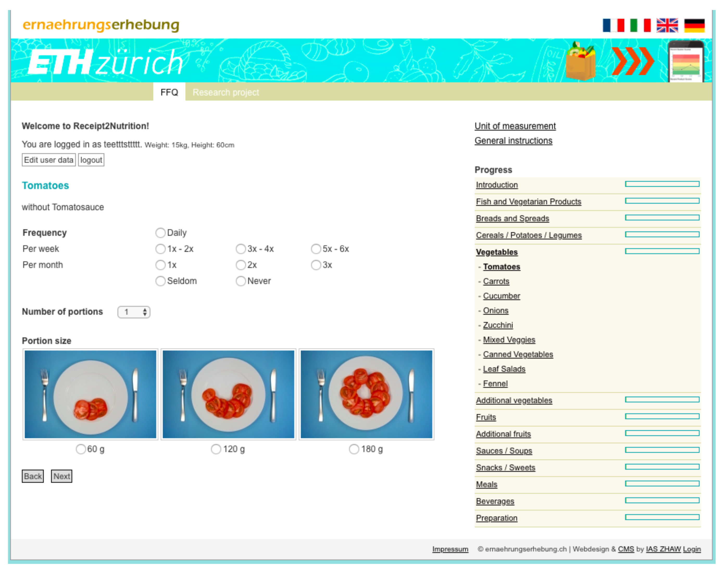Open the Leaf Salads question
The image size is (728, 570).
point(504,369)
